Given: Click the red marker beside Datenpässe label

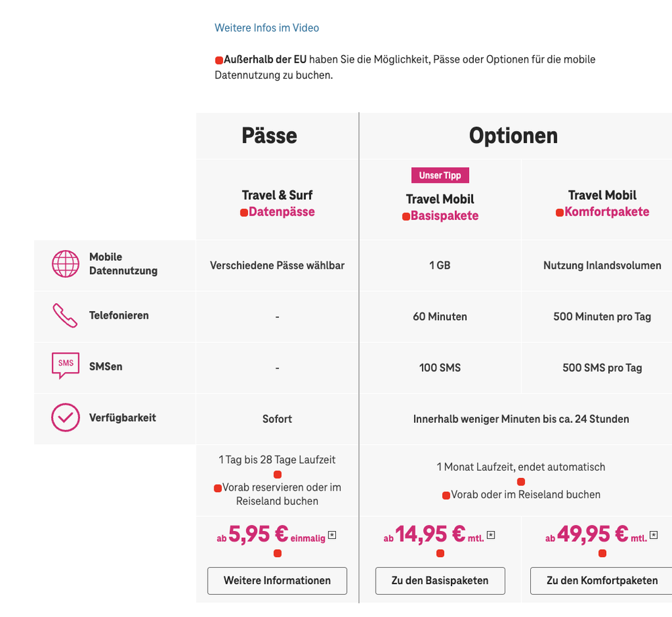Looking at the screenshot, I should point(245,212).
